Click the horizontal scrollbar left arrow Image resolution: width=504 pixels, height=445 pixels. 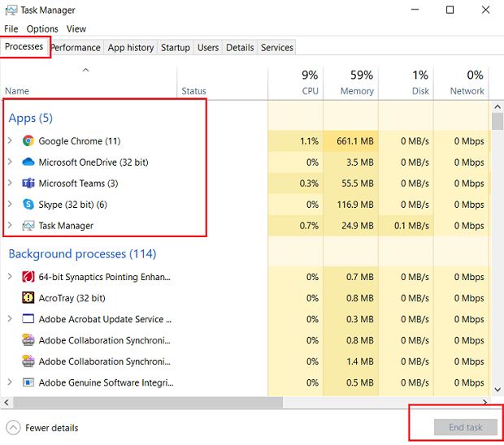coord(7,402)
